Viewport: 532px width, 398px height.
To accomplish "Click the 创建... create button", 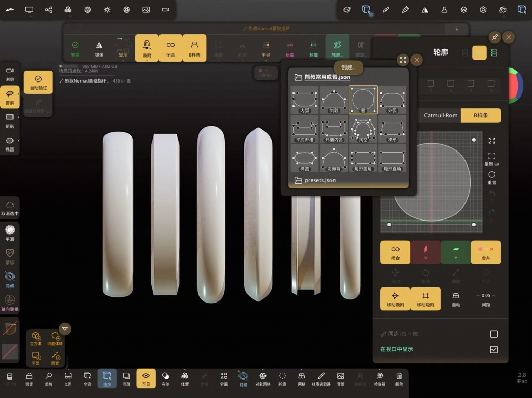I will pos(348,67).
